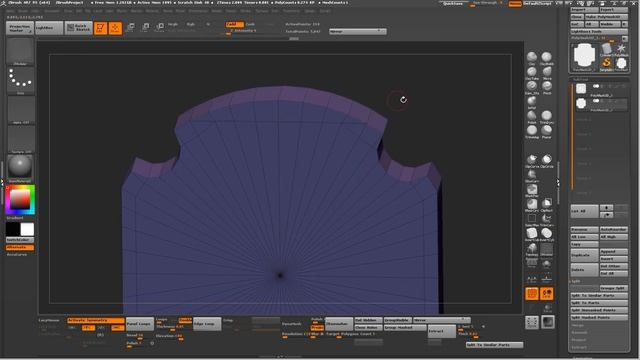Image resolution: width=640 pixels, height=360 pixels.
Task: Toggle Activate Symmetry
Action: tap(96, 320)
